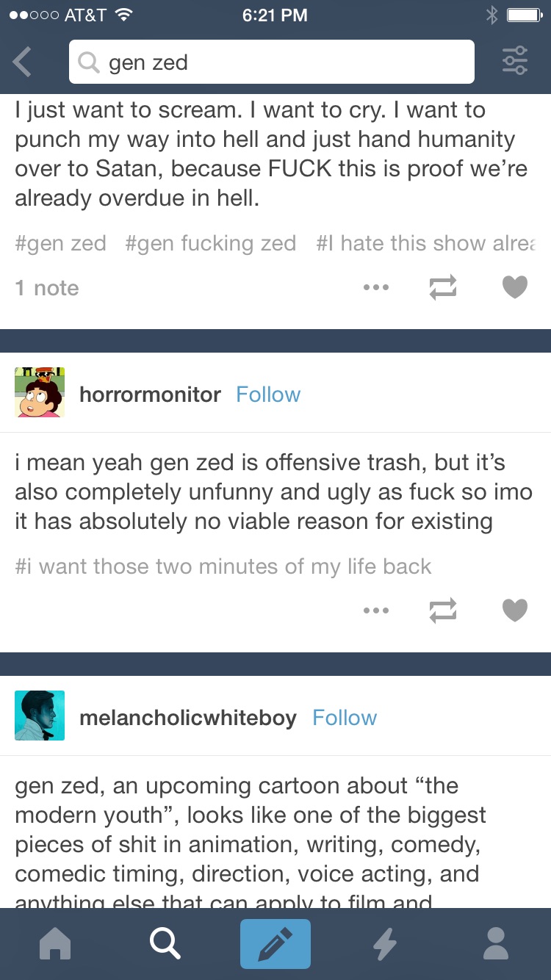551x980 pixels.
Task: Open Account profile tab
Action: 496,943
